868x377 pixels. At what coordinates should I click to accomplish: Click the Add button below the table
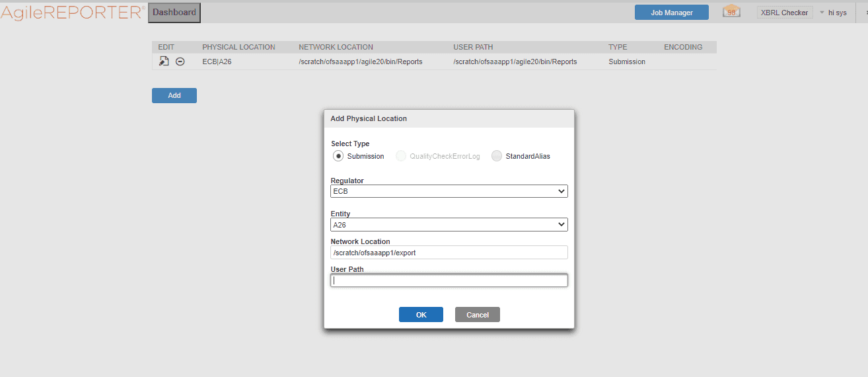[x=174, y=95]
